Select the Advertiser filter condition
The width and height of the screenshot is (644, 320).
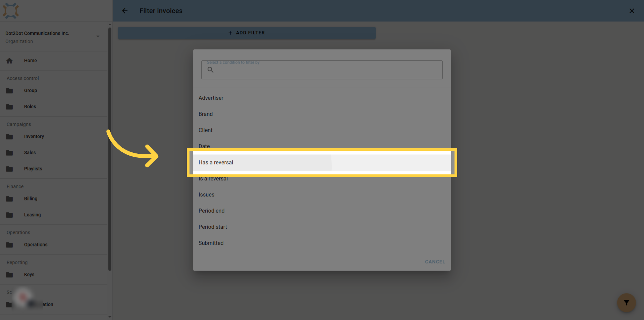point(322,98)
